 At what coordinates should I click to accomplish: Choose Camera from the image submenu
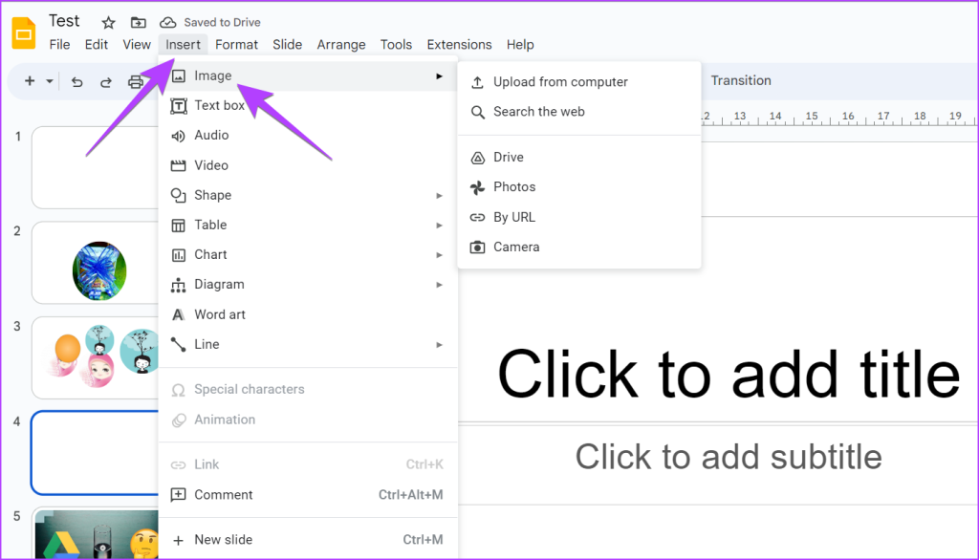(x=516, y=247)
